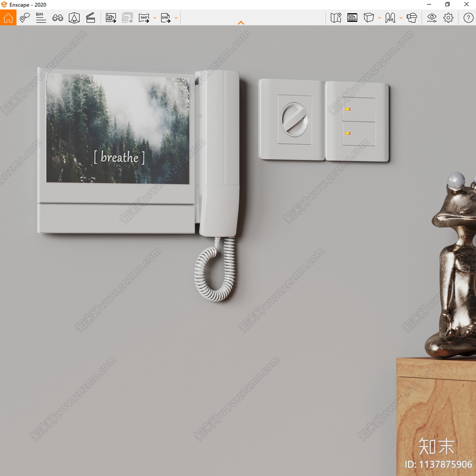Image resolution: width=476 pixels, height=476 pixels.
Task: Open the binoculars view management icon
Action: pyautogui.click(x=57, y=18)
